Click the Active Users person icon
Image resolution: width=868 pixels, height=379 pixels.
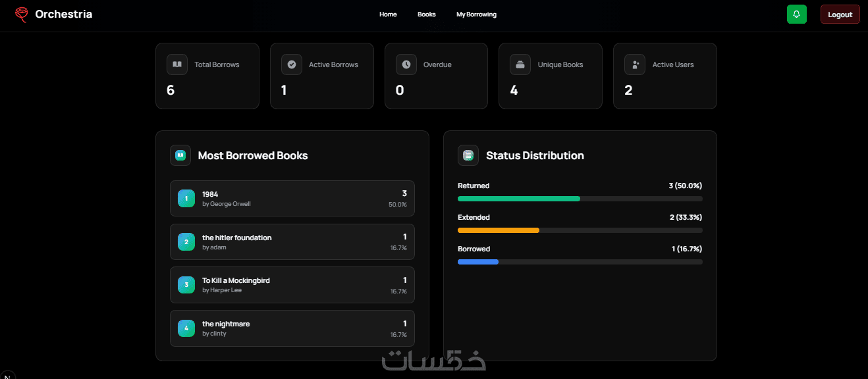pyautogui.click(x=635, y=64)
